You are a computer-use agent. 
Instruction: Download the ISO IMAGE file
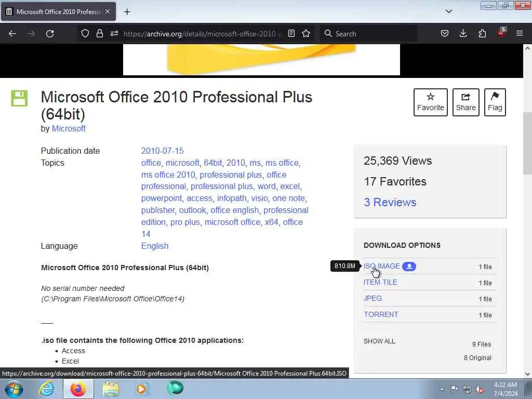(x=382, y=267)
